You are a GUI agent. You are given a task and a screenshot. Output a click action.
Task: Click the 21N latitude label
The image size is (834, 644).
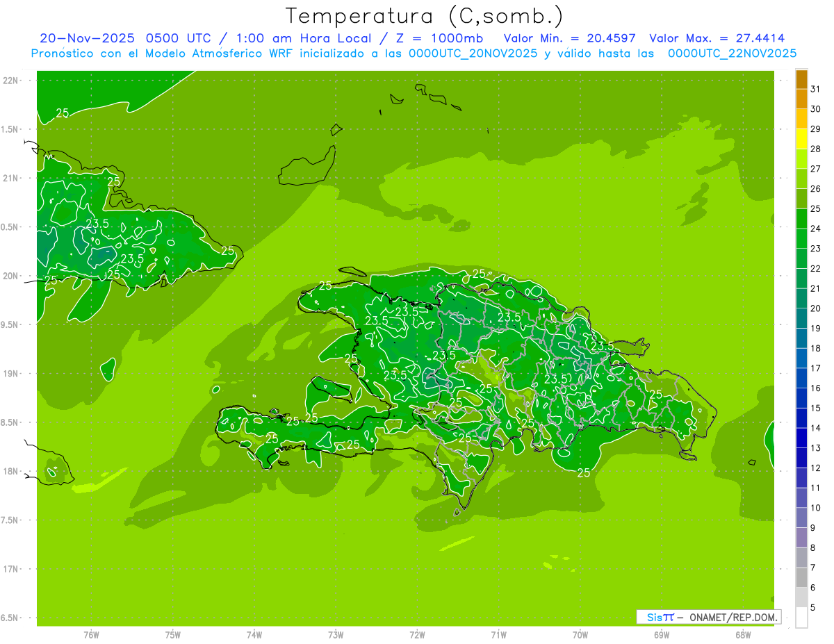click(x=10, y=178)
